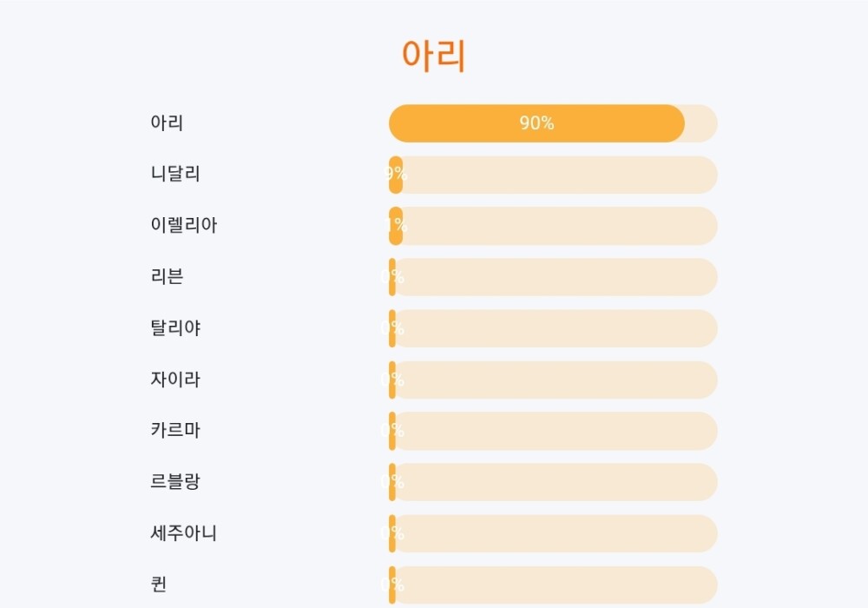Select the 탈리야 label
The image size is (868, 608).
pos(175,328)
